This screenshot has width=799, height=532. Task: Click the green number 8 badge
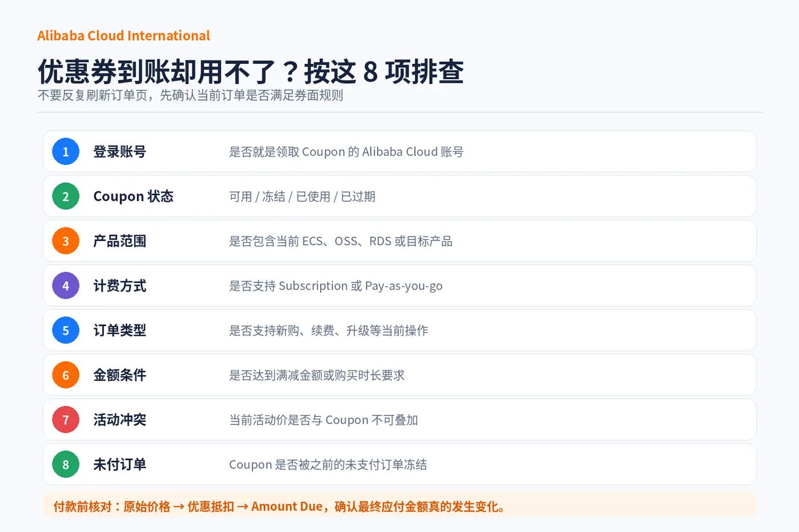coord(66,464)
